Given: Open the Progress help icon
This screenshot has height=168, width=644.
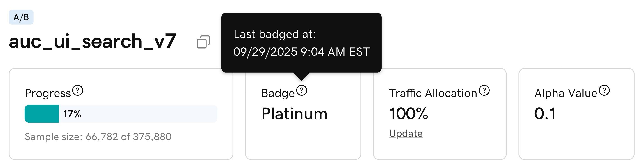Looking at the screenshot, I should pyautogui.click(x=78, y=90).
